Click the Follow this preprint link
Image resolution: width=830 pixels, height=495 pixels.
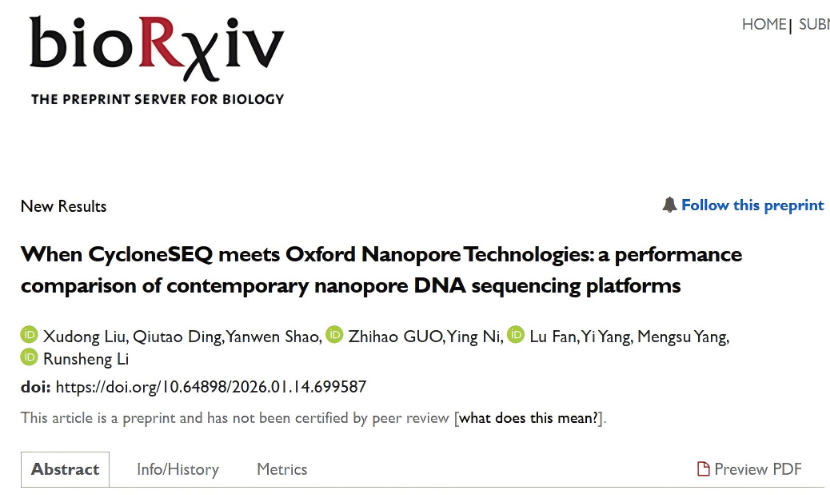coord(752,205)
